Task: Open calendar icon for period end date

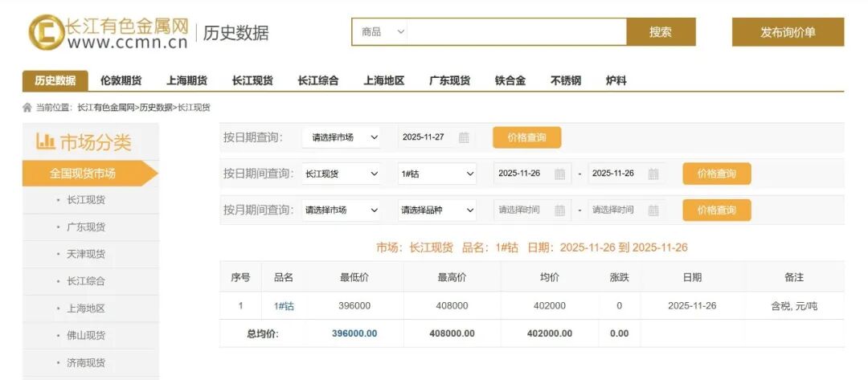Action: (x=653, y=174)
